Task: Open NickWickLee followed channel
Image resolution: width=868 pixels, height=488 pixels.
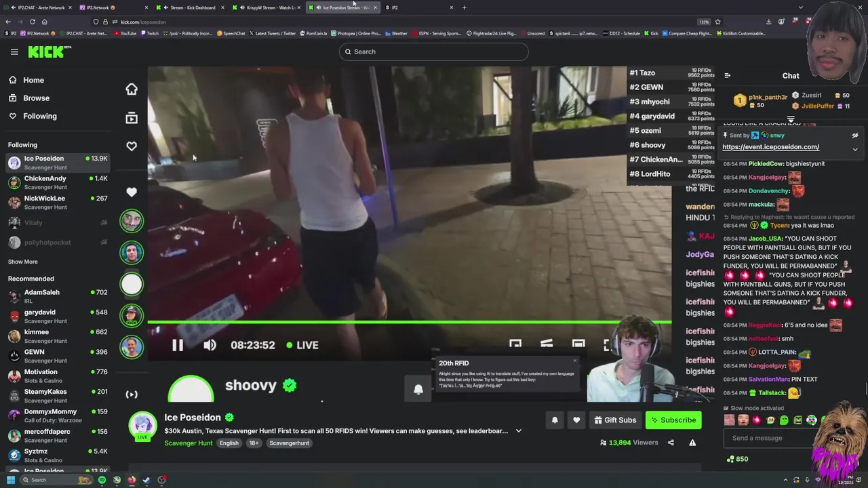Action: point(58,202)
